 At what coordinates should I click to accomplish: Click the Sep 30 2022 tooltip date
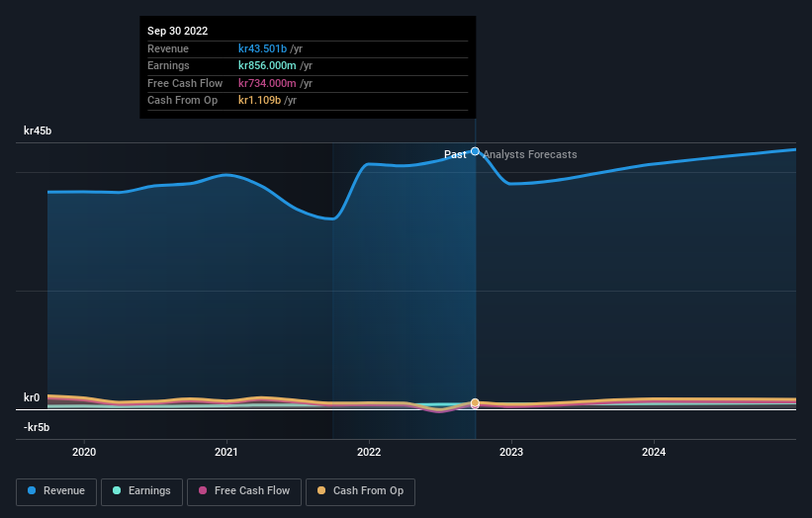point(178,31)
